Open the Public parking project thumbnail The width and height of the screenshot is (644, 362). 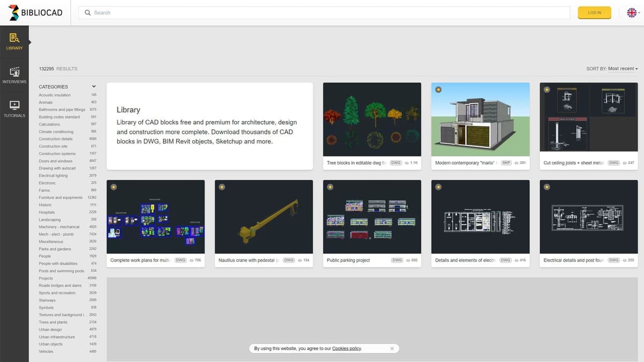tap(372, 217)
